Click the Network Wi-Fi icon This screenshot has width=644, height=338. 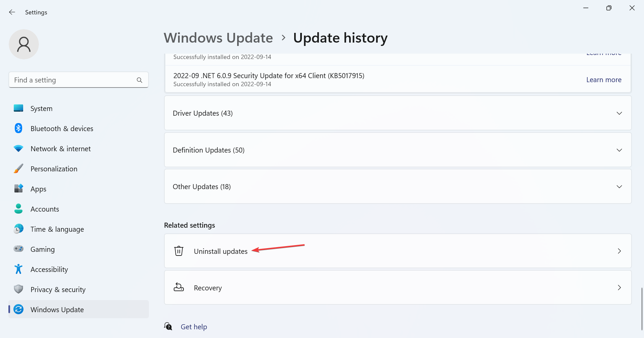[x=18, y=149]
